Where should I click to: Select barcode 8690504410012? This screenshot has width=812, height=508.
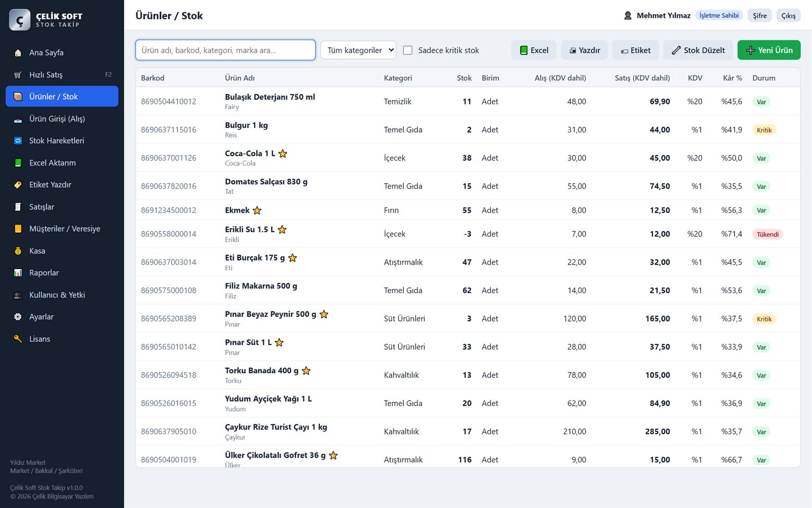[168, 102]
